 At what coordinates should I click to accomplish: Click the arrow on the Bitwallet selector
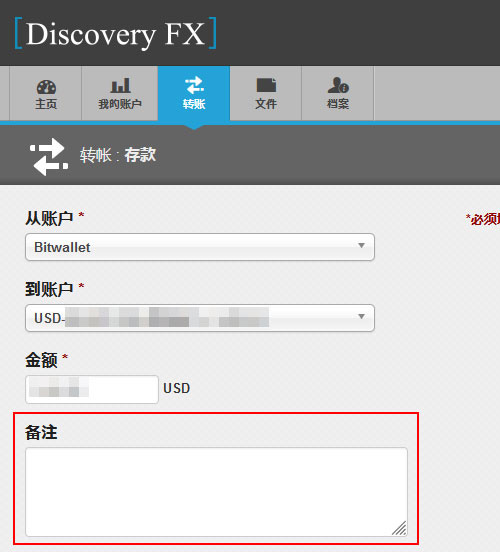361,245
